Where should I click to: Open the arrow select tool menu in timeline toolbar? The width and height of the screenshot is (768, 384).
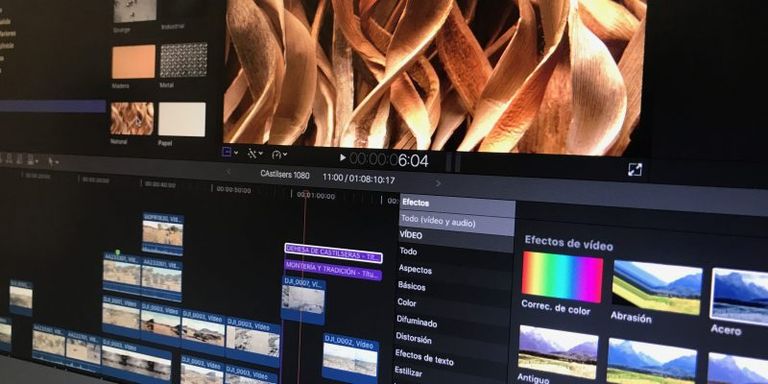coord(52,160)
